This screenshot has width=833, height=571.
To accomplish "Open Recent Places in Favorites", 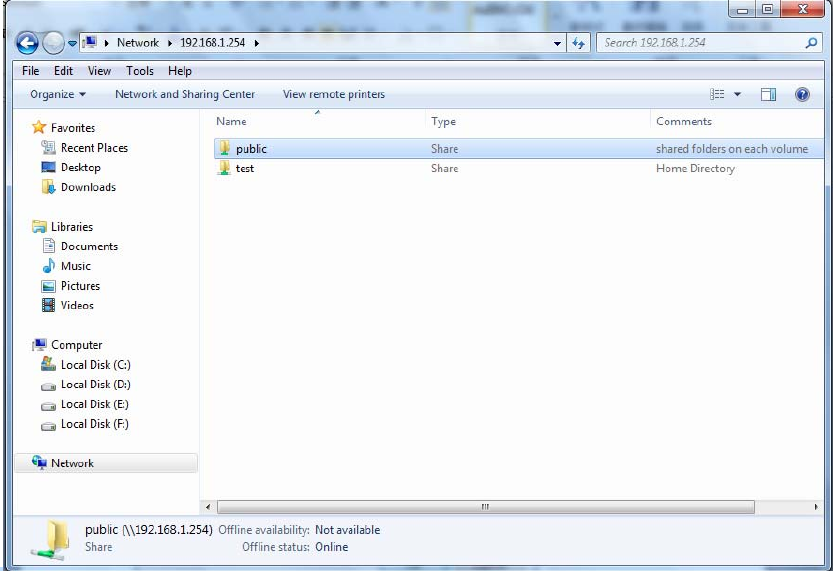I will (x=94, y=148).
